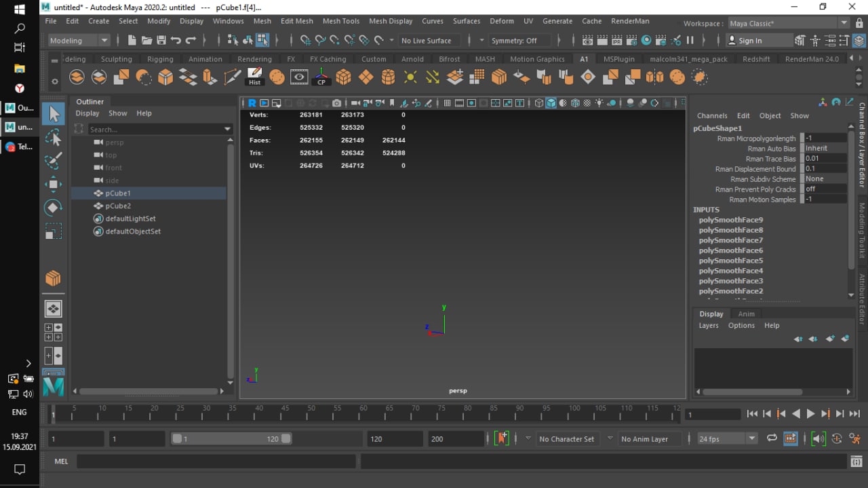
Task: Toggle timeline sound speaker button
Action: point(818,438)
